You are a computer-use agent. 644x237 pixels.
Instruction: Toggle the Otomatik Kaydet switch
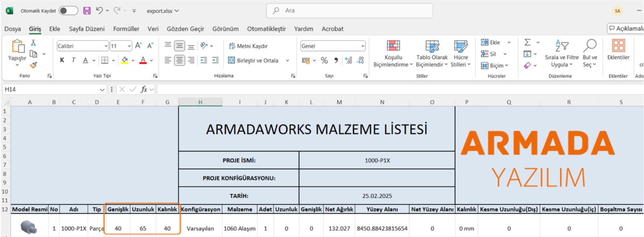pyautogui.click(x=68, y=11)
